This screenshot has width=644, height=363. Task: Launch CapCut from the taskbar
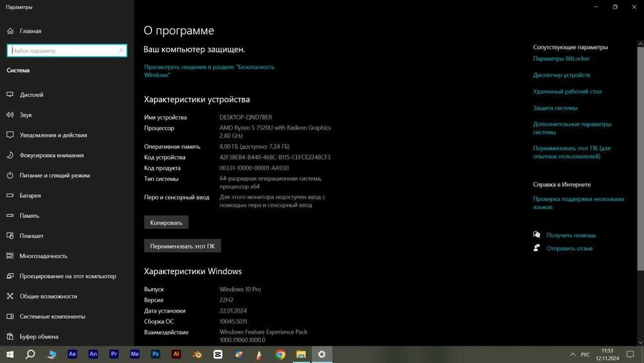[218, 355]
